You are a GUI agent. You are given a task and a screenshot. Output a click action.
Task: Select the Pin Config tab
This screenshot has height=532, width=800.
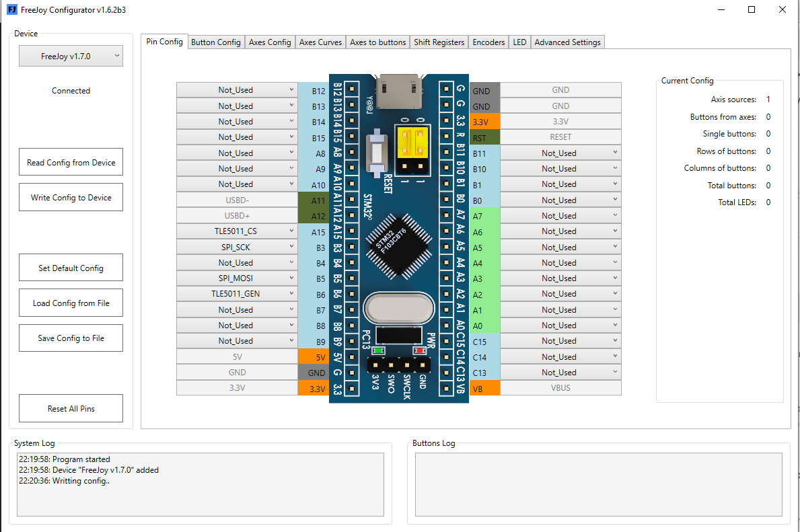click(164, 42)
